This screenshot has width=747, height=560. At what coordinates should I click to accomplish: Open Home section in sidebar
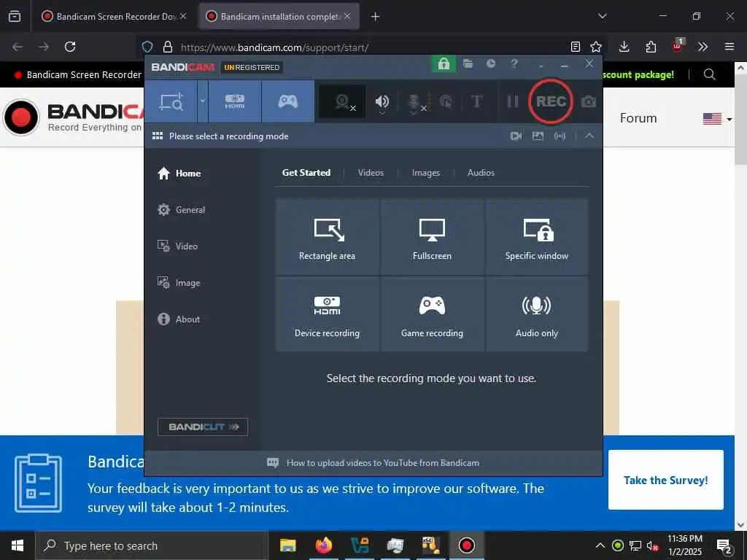tap(179, 174)
